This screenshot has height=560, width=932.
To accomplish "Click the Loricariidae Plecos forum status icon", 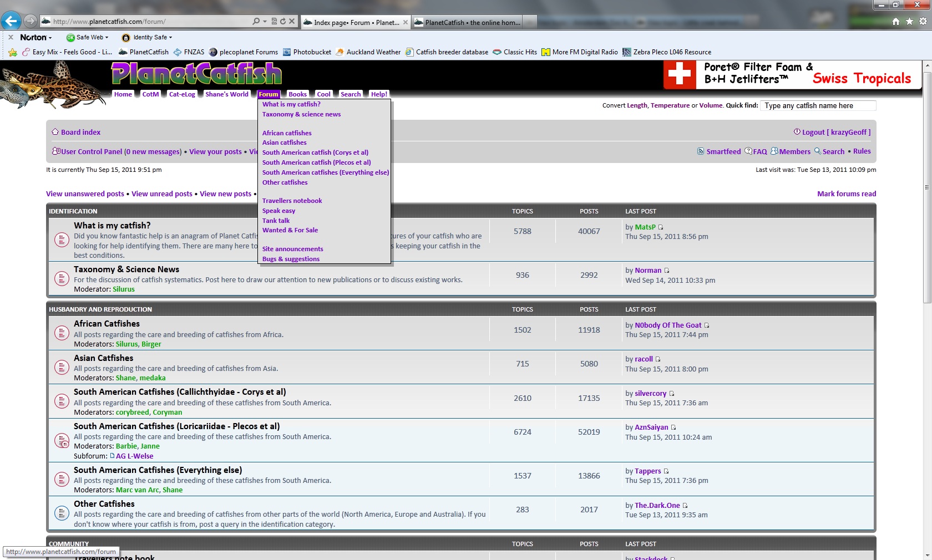I will pos(62,441).
